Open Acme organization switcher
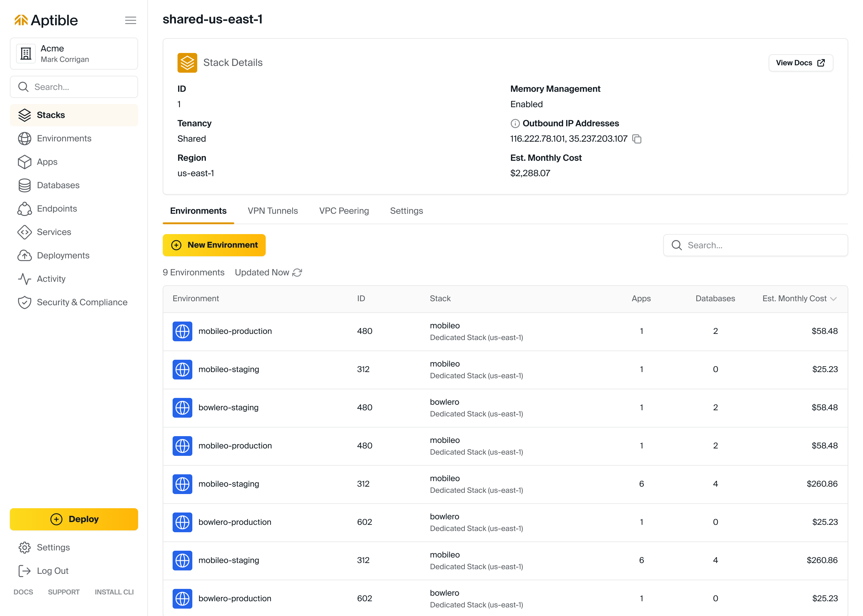This screenshot has width=863, height=616. [x=74, y=54]
